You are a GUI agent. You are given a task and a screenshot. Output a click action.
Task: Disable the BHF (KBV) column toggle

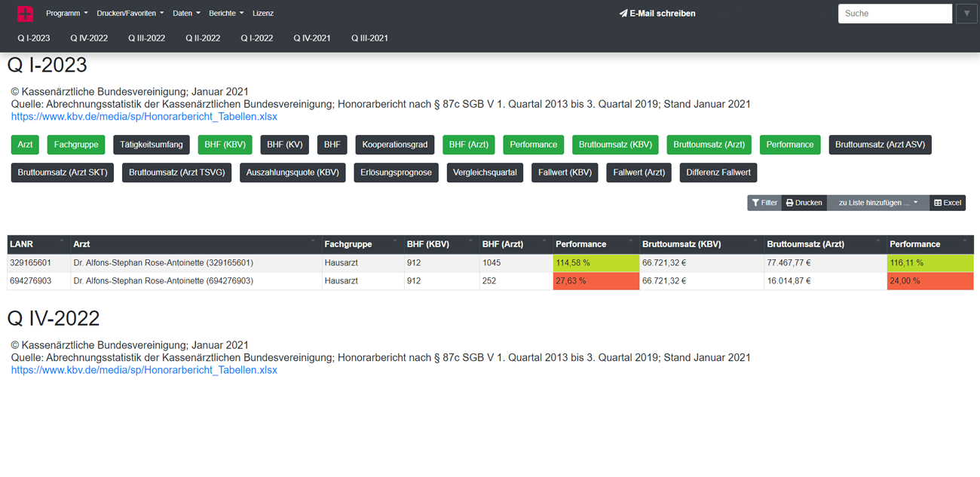click(x=225, y=145)
